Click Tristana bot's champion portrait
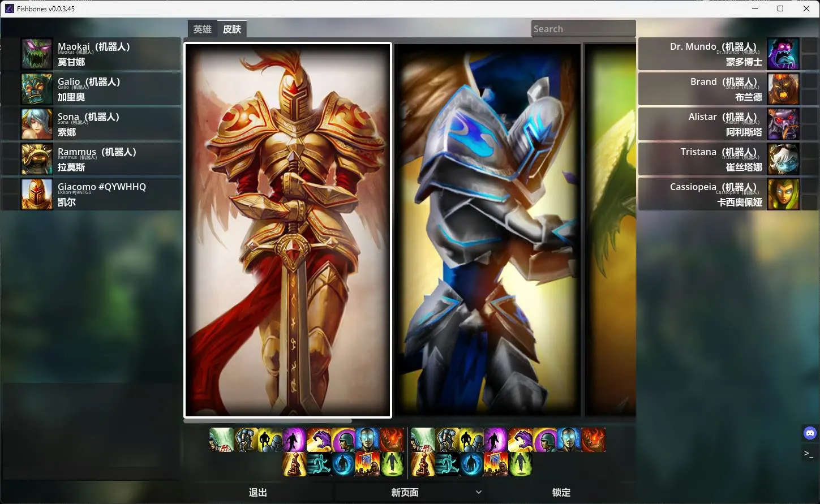Viewport: 820px width, 504px height. point(783,159)
